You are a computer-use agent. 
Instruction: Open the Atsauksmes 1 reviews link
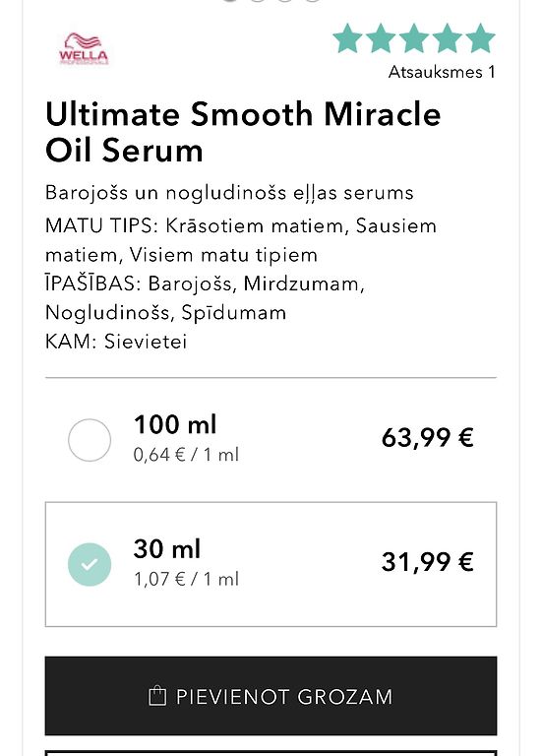(x=442, y=72)
